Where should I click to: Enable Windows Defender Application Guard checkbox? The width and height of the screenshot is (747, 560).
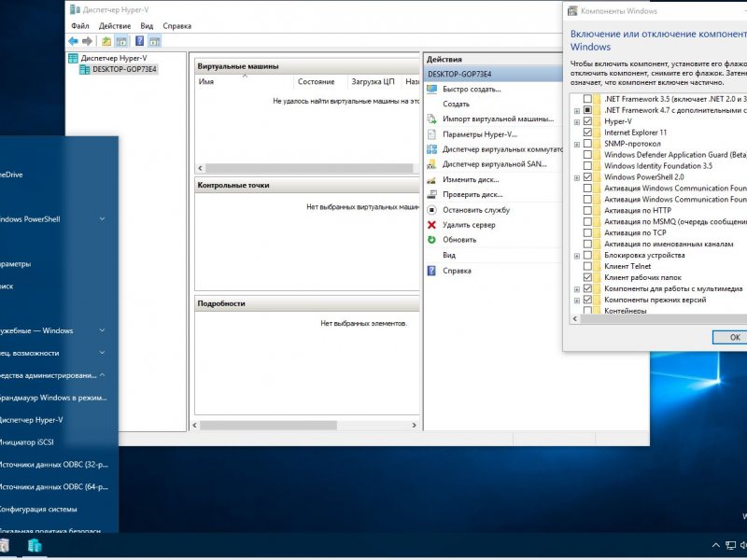[587, 155]
